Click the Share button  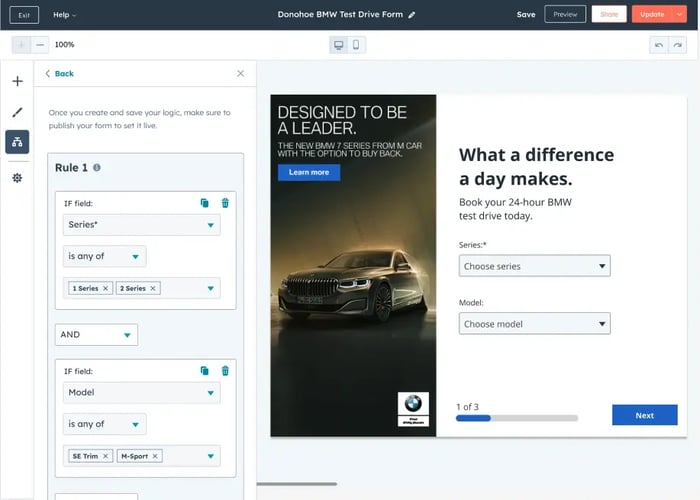(x=609, y=14)
